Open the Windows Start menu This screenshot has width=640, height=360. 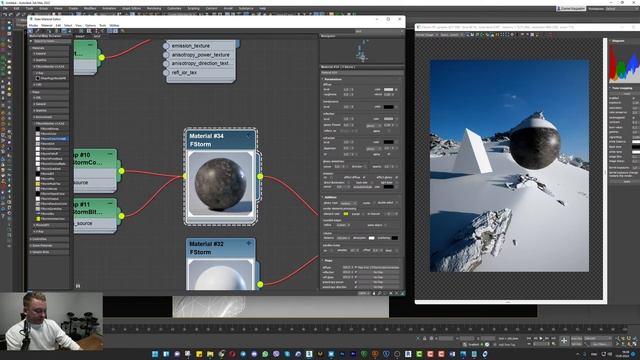point(155,354)
